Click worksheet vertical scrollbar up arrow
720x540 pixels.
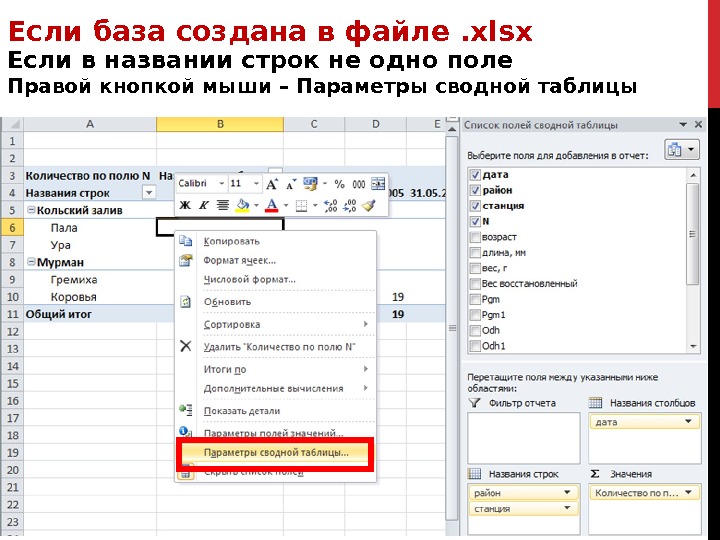pyautogui.click(x=452, y=129)
